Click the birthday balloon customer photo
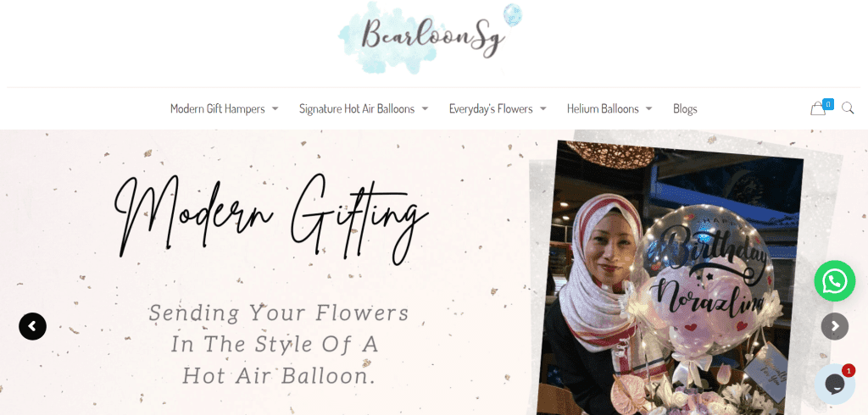The height and width of the screenshot is (415, 868). 671,278
